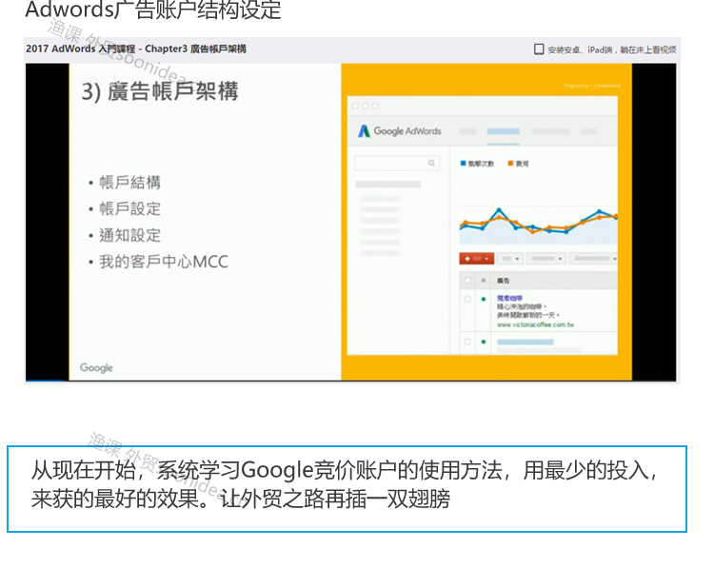This screenshot has height=588, width=714.
Task: Click the slide title 3) 廣告帳戶架構
Action: [160, 91]
